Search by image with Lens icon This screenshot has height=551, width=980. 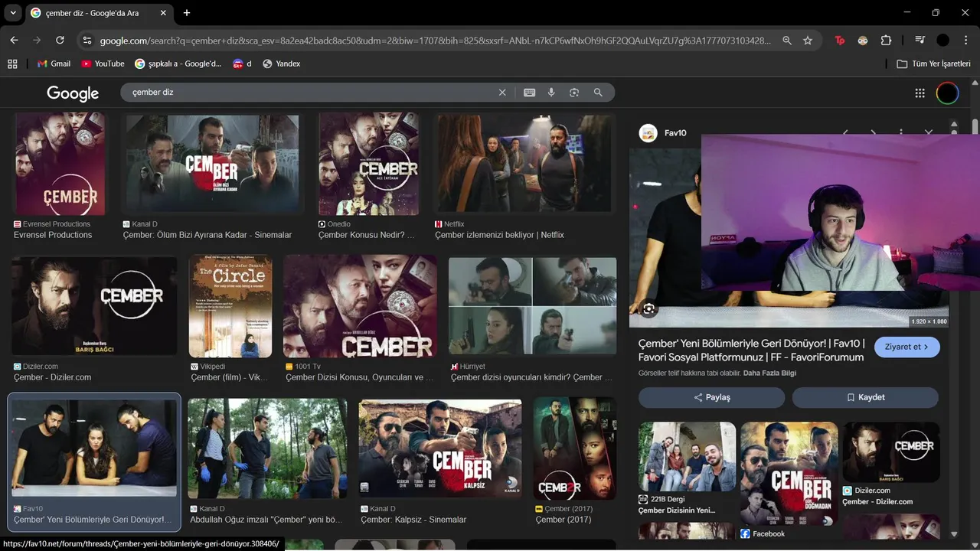point(574,93)
